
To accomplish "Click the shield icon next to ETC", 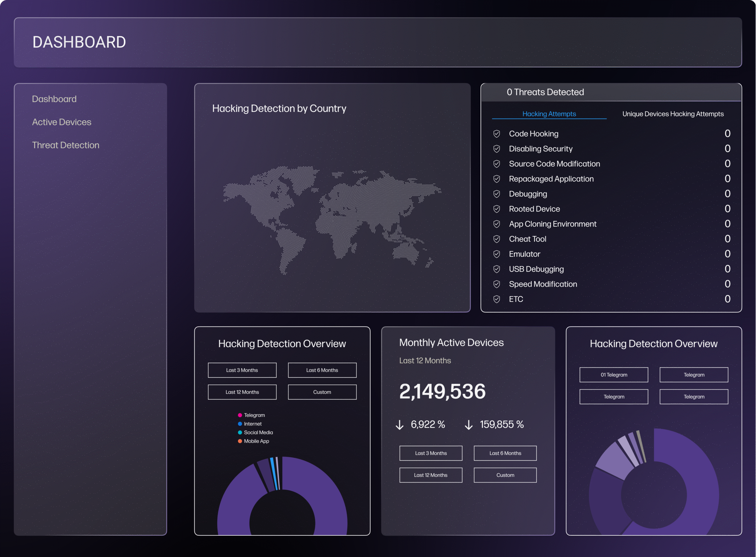I will click(x=497, y=299).
